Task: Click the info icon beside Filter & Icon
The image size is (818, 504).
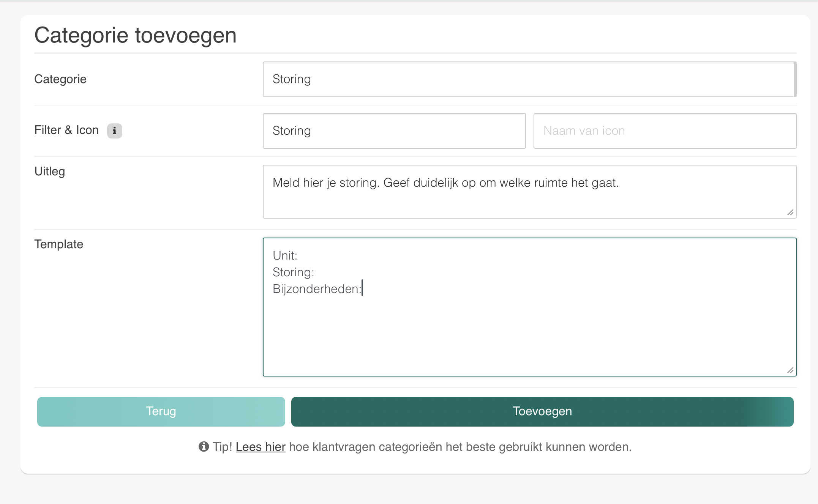Action: (114, 131)
